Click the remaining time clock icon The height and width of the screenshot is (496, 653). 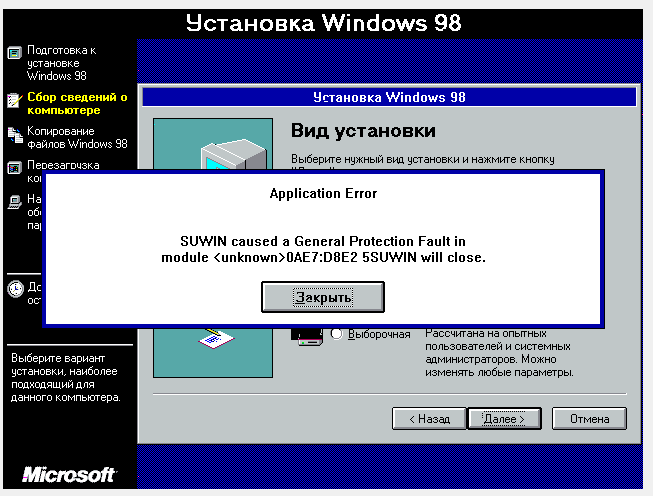(x=15, y=289)
